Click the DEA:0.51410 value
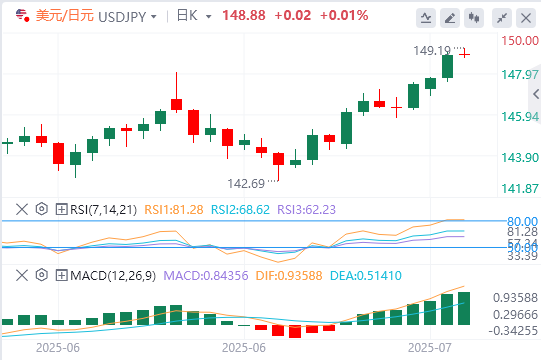The width and height of the screenshot is (541, 360). pos(366,275)
